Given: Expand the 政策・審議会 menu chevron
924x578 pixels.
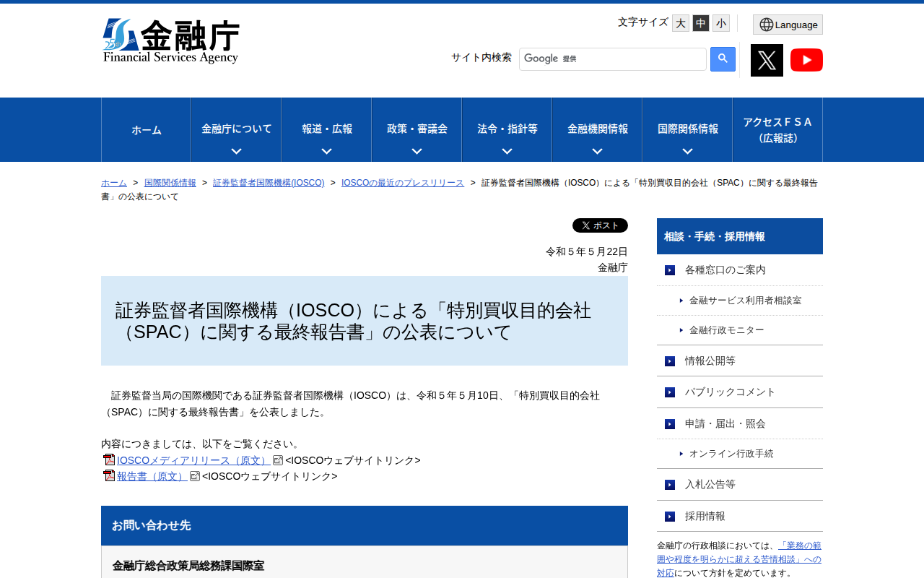Looking at the screenshot, I should (416, 152).
